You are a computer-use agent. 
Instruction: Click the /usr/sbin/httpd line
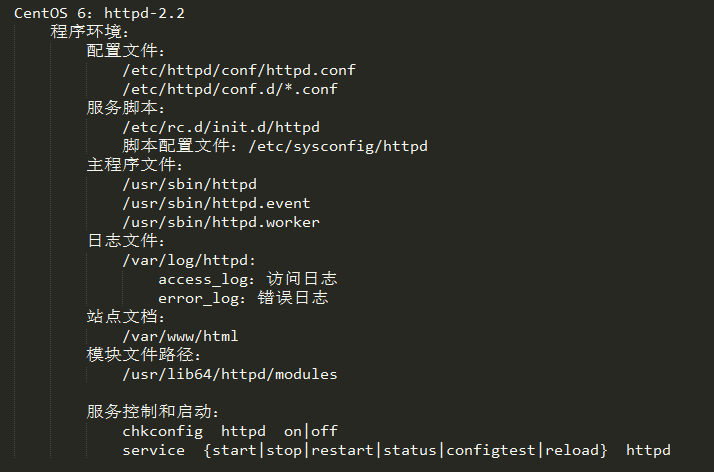tap(189, 184)
